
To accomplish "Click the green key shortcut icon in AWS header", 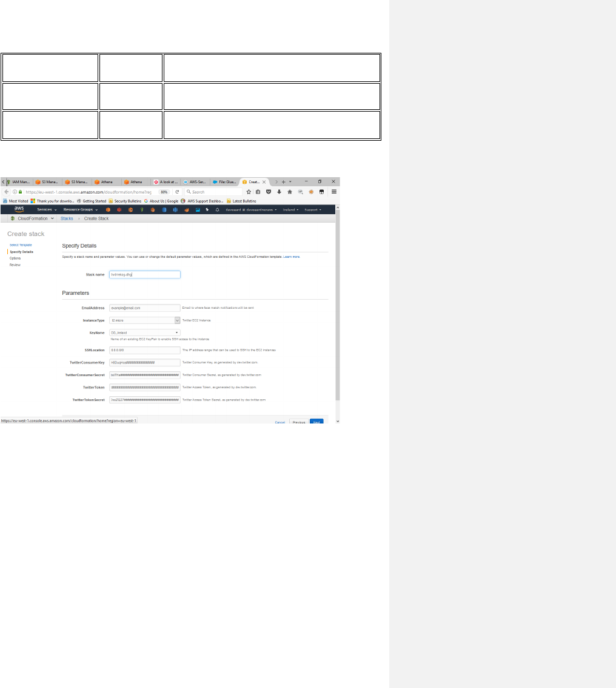I will point(142,210).
